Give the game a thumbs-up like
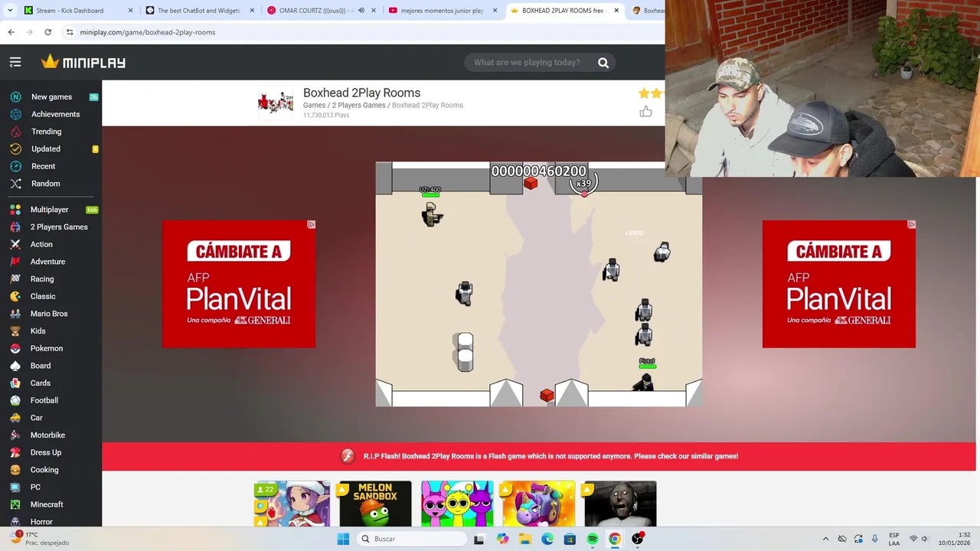 (645, 112)
